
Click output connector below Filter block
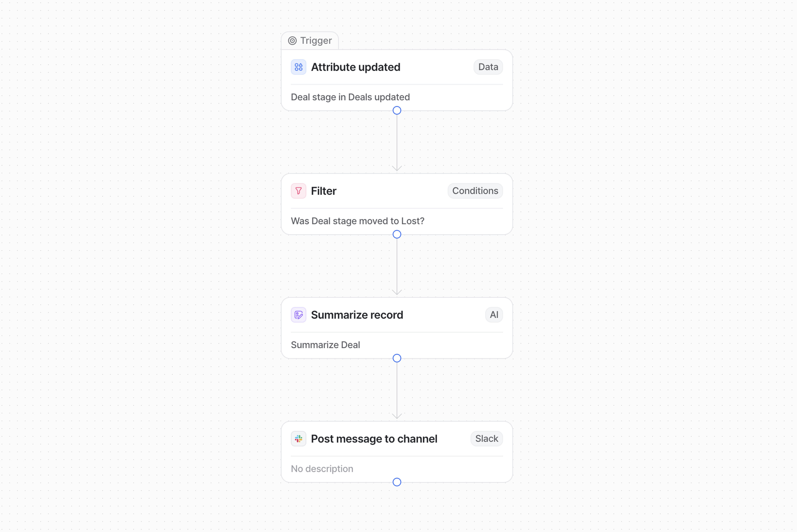tap(397, 234)
